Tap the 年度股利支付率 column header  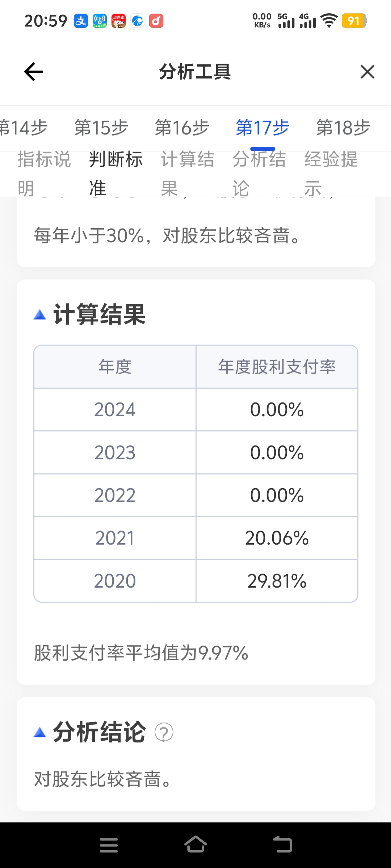click(277, 367)
